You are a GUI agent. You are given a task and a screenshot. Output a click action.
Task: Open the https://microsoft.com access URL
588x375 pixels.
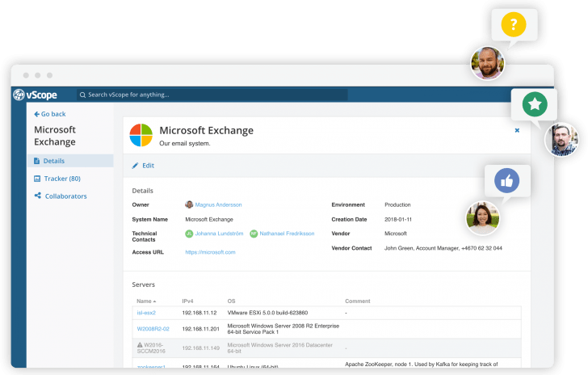210,252
